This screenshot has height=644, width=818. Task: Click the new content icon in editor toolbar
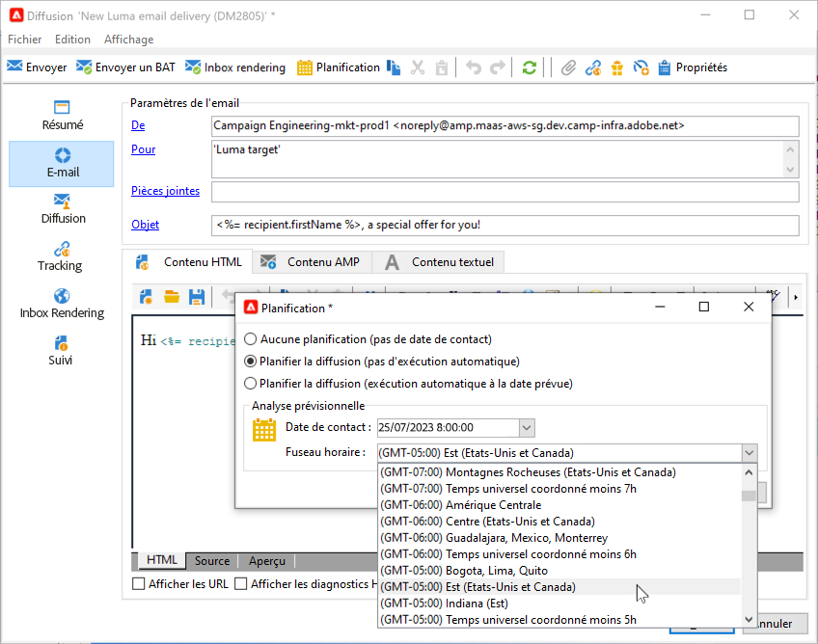click(146, 297)
